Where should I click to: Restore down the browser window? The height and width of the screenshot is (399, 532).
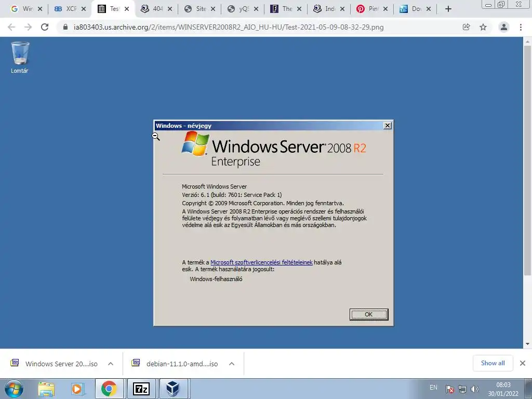click(501, 4)
